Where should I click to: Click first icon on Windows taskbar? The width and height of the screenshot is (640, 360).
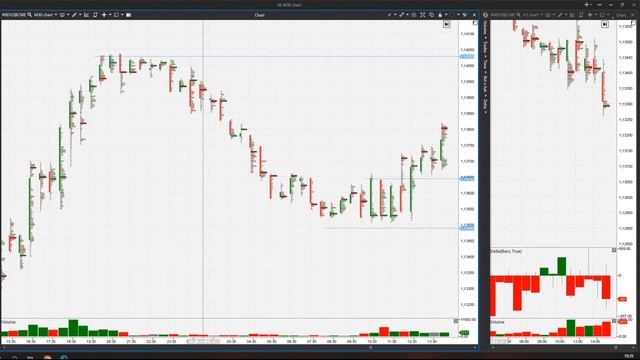(14, 358)
